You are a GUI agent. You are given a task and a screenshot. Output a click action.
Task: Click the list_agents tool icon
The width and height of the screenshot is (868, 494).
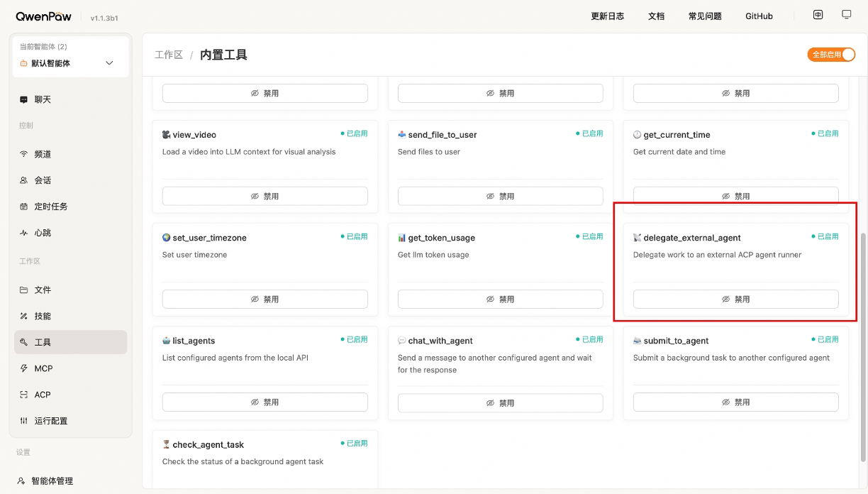pyautogui.click(x=166, y=340)
